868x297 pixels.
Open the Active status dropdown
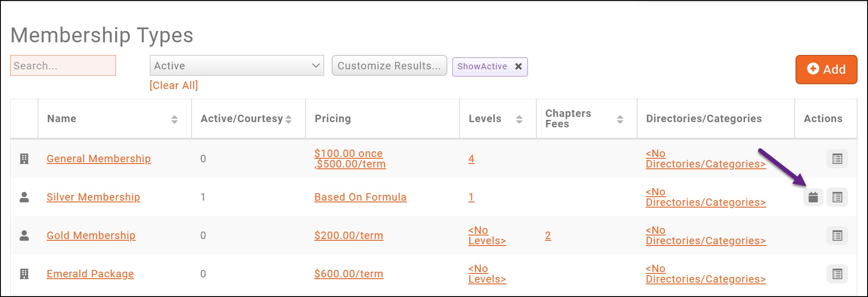click(x=237, y=66)
